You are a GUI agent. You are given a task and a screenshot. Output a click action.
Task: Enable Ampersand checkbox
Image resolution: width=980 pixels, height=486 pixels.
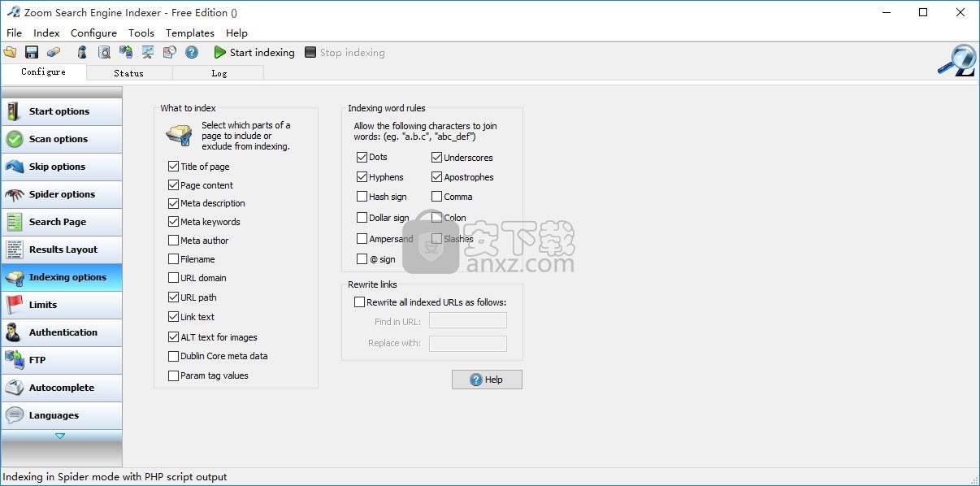point(362,238)
